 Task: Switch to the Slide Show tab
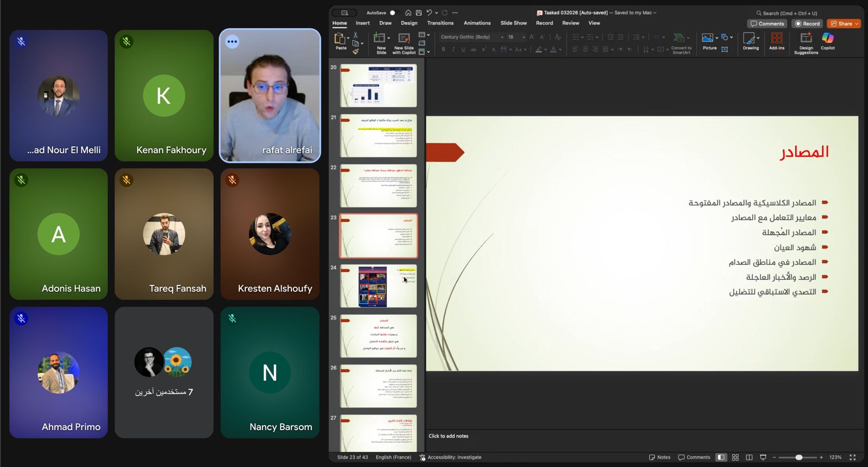(513, 23)
